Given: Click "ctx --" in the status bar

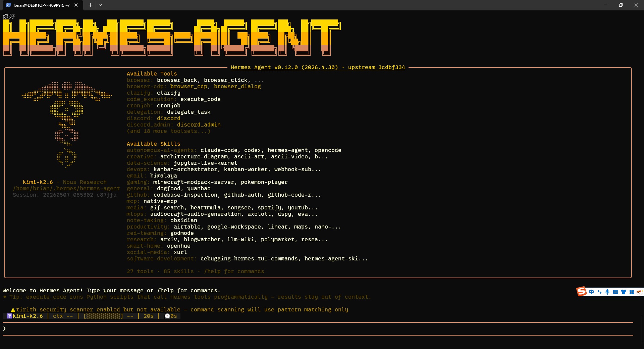Looking at the screenshot, I should point(63,316).
